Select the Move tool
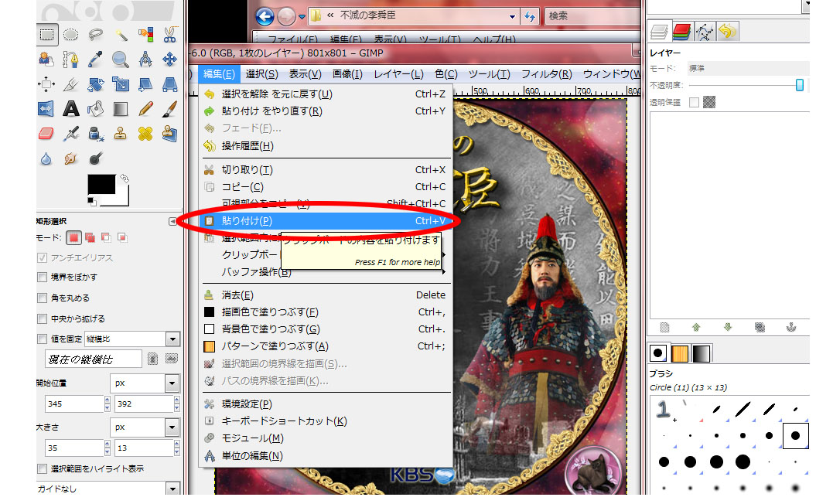The image size is (833, 504). tap(169, 59)
